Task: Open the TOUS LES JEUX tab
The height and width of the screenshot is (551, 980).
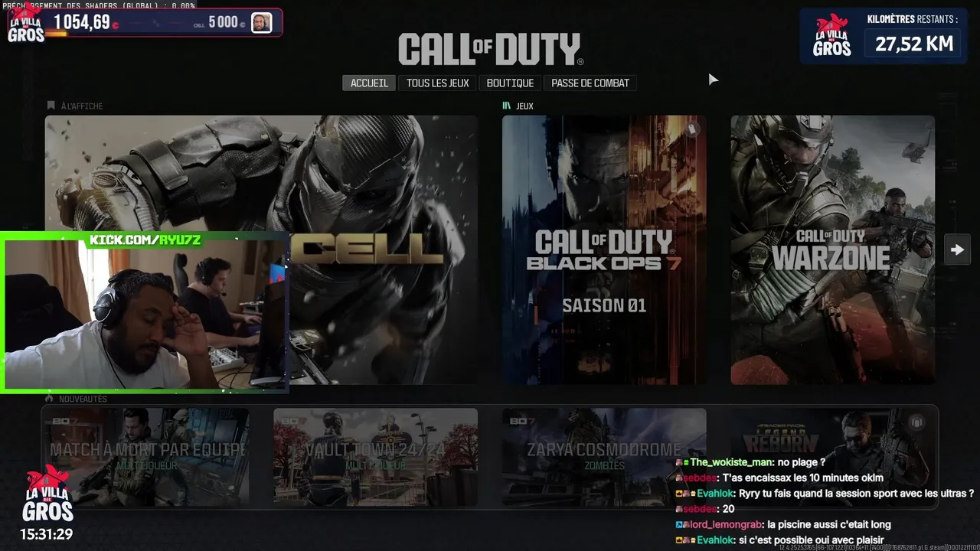Action: [x=438, y=83]
